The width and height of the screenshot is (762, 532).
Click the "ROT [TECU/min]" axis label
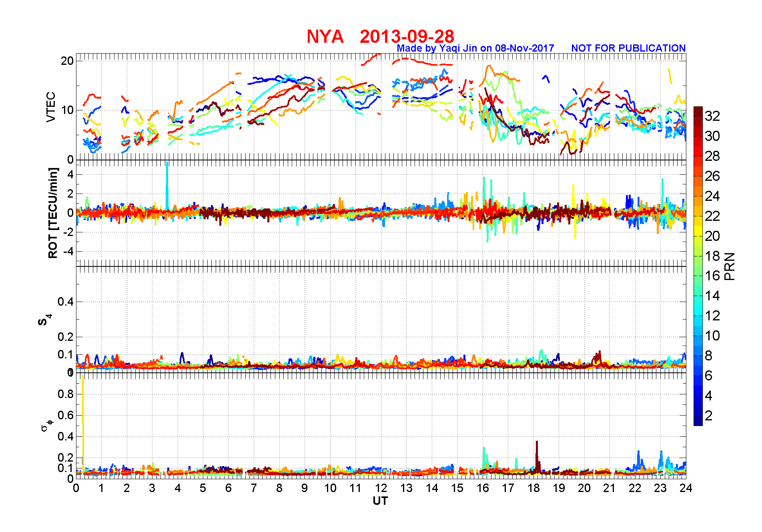[x=53, y=213]
